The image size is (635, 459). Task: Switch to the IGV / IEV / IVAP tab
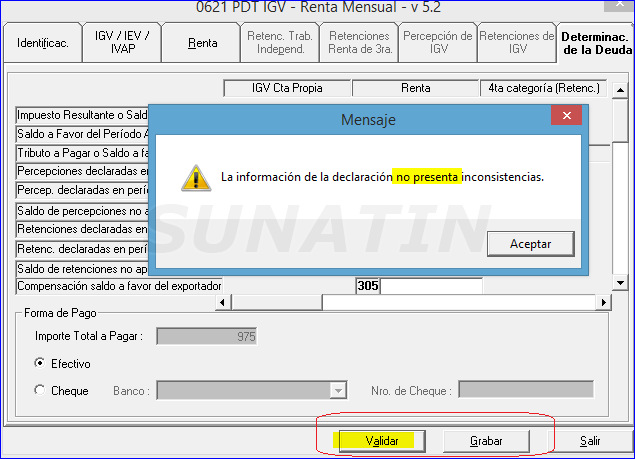point(122,43)
